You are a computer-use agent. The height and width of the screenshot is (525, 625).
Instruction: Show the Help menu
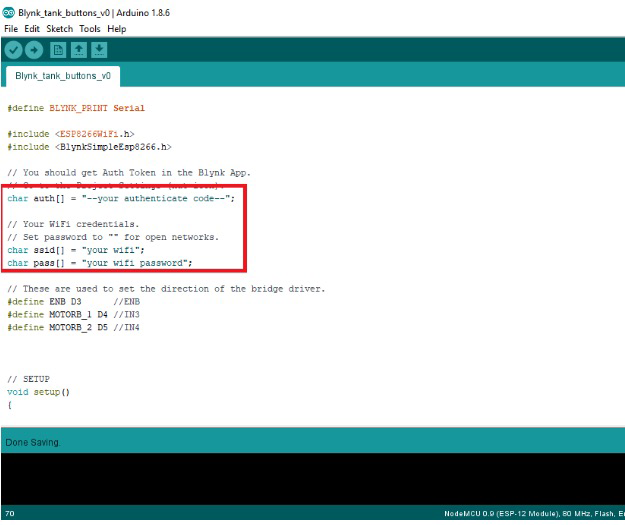(117, 29)
